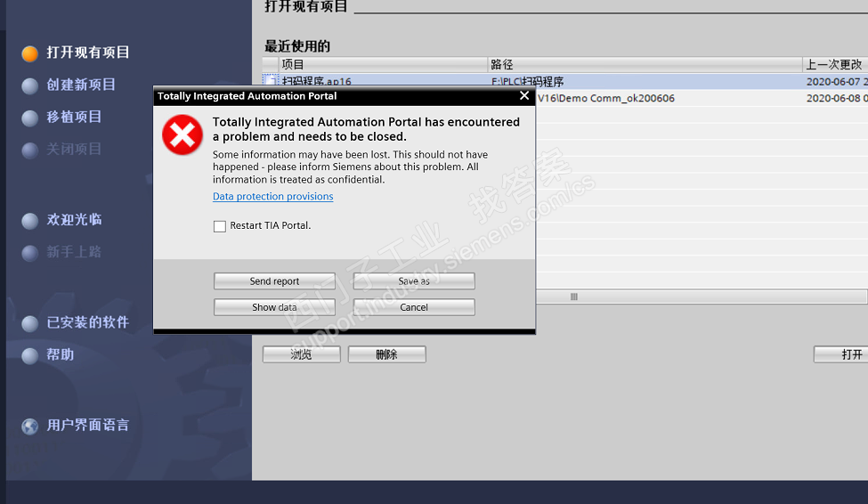Sort by the 上一次更改 column header

[x=835, y=64]
